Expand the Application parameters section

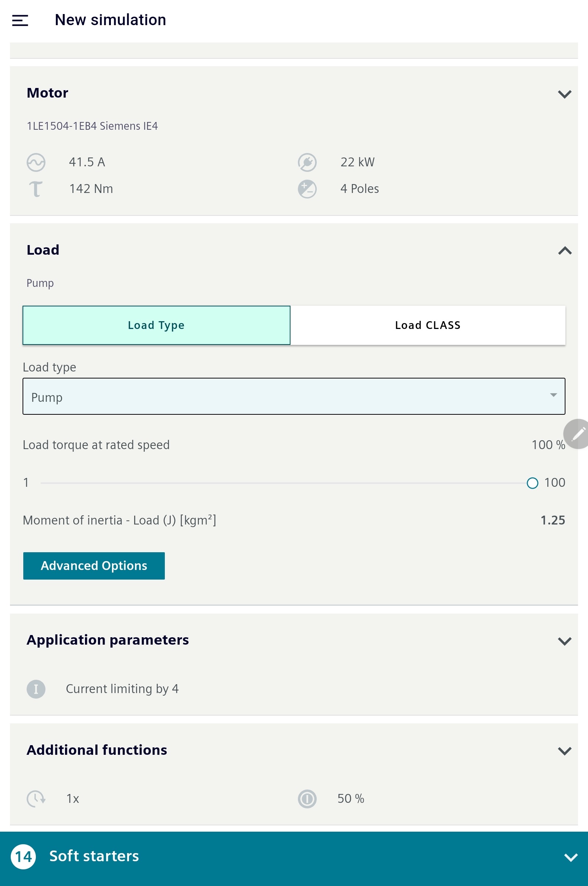564,641
